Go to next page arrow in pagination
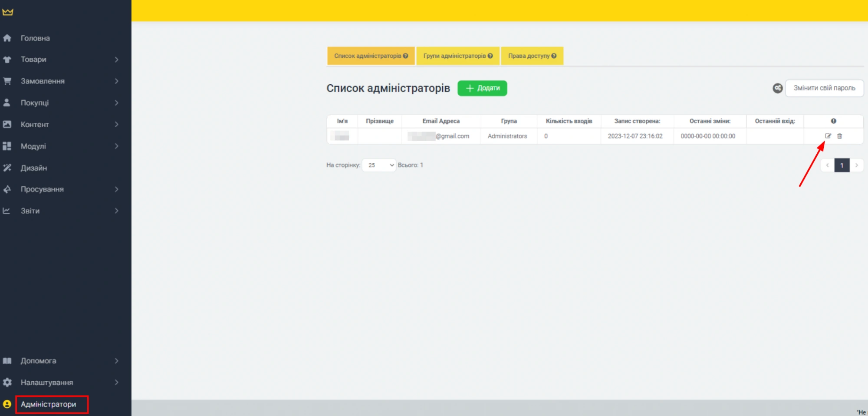Viewport: 868px width, 416px height. [856, 165]
